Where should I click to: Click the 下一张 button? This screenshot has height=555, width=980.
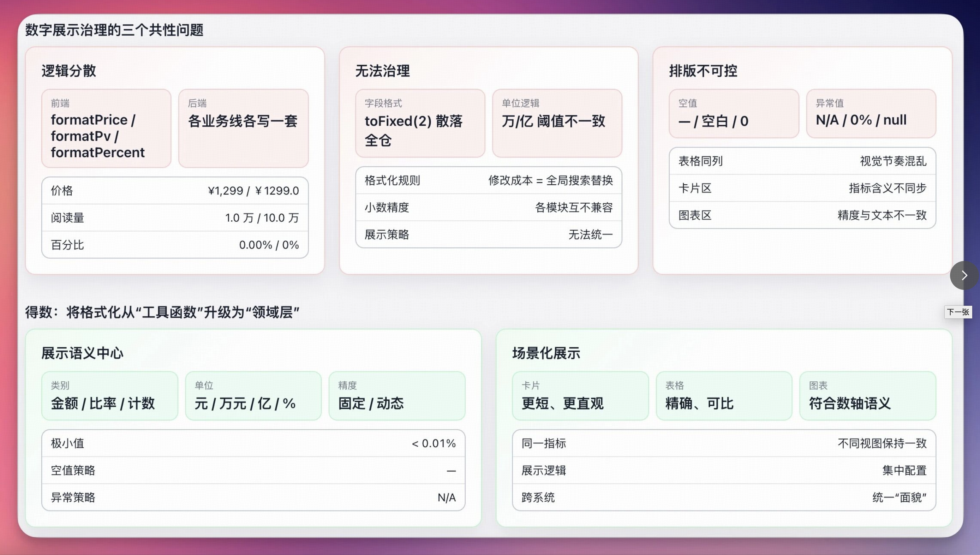(x=958, y=312)
